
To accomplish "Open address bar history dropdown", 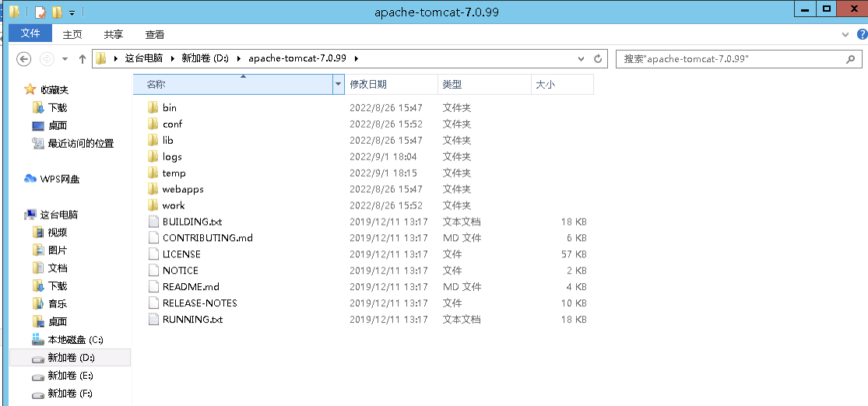I will pyautogui.click(x=581, y=59).
